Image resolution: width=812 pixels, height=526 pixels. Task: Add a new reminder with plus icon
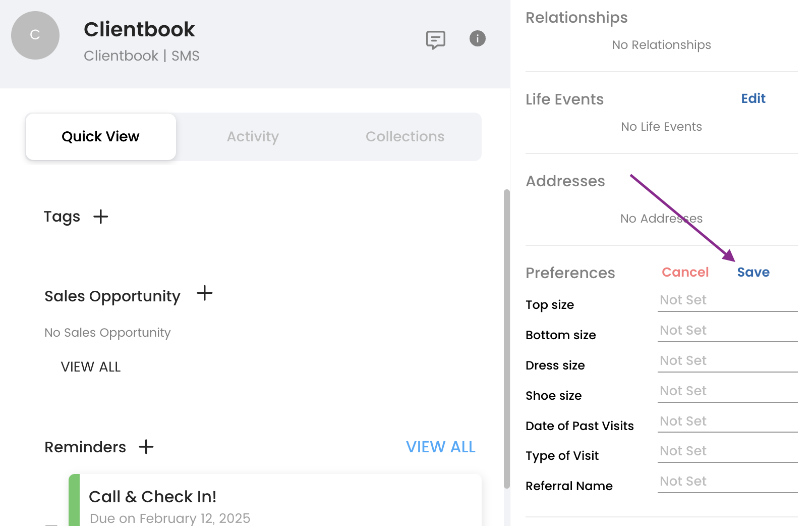tap(146, 447)
